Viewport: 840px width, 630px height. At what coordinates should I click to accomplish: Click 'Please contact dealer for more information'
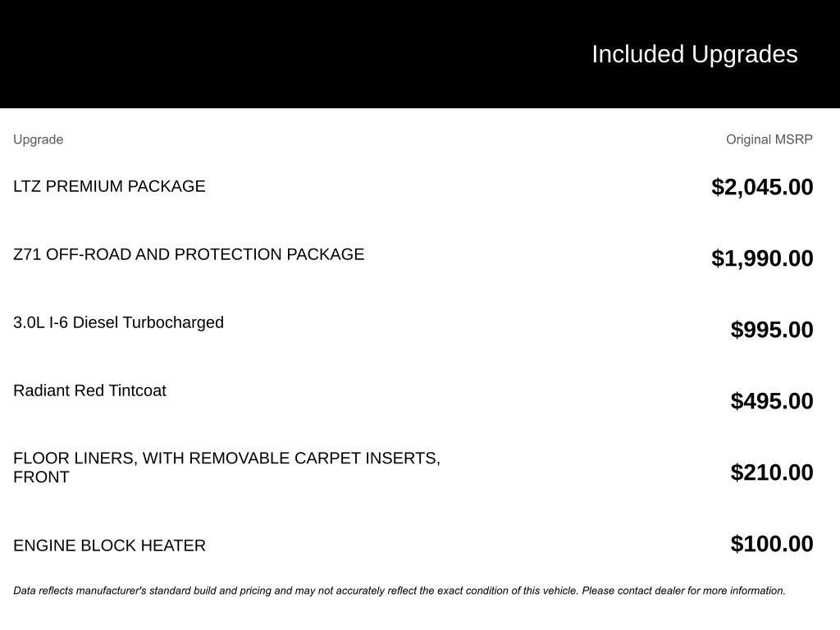click(683, 591)
